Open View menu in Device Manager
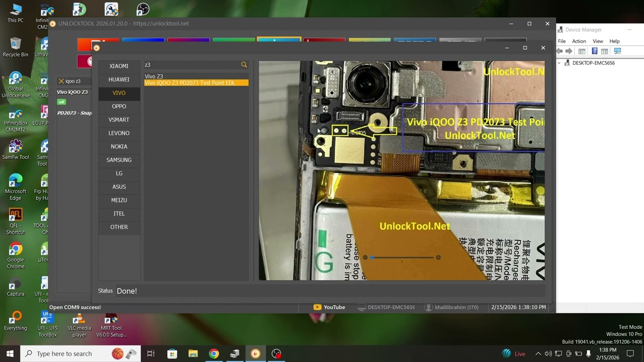 click(598, 41)
